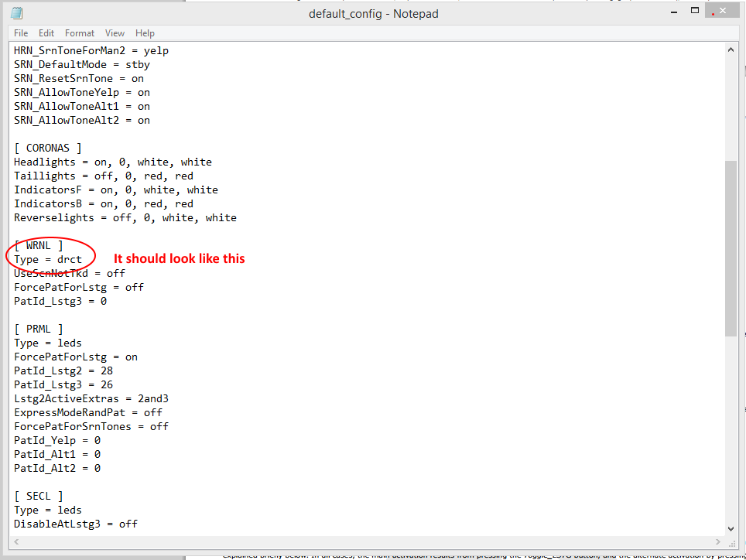746x560 pixels.
Task: Click the 'DisableAtLstg3 = off' line
Action: coord(76,524)
